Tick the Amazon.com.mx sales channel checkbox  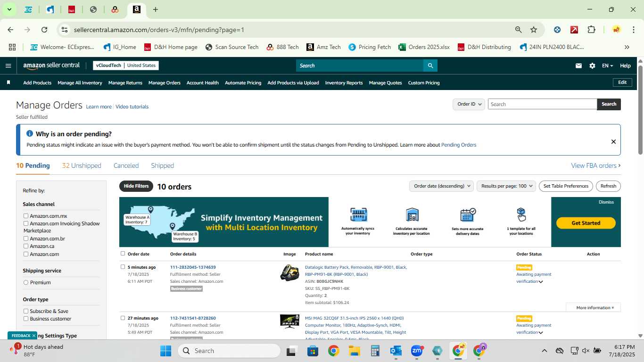(x=26, y=216)
